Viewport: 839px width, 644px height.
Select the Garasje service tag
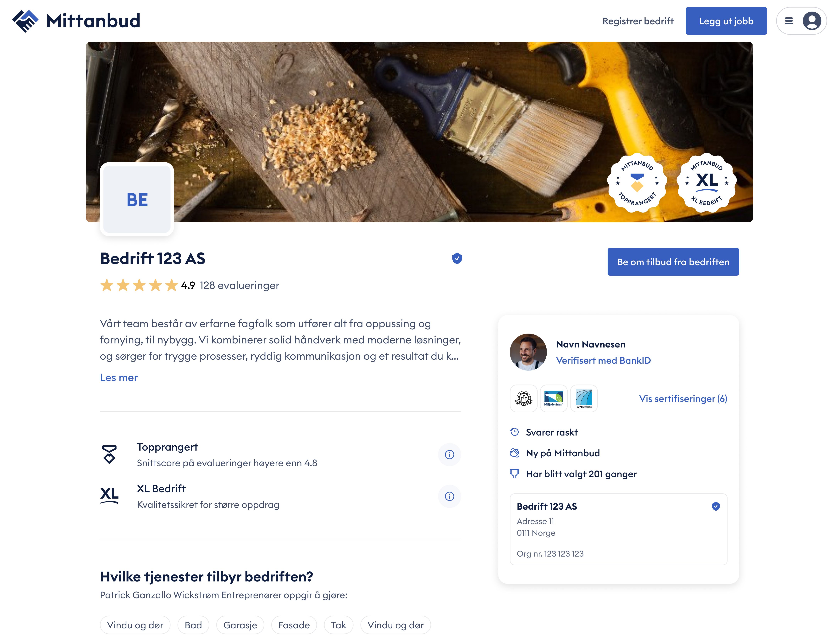240,625
